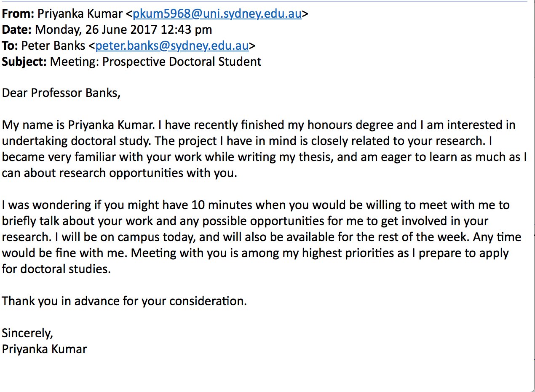The height and width of the screenshot is (392, 535).
Task: Click the subject text "Meeting: Prospective Doctoral Student"
Action: point(156,62)
